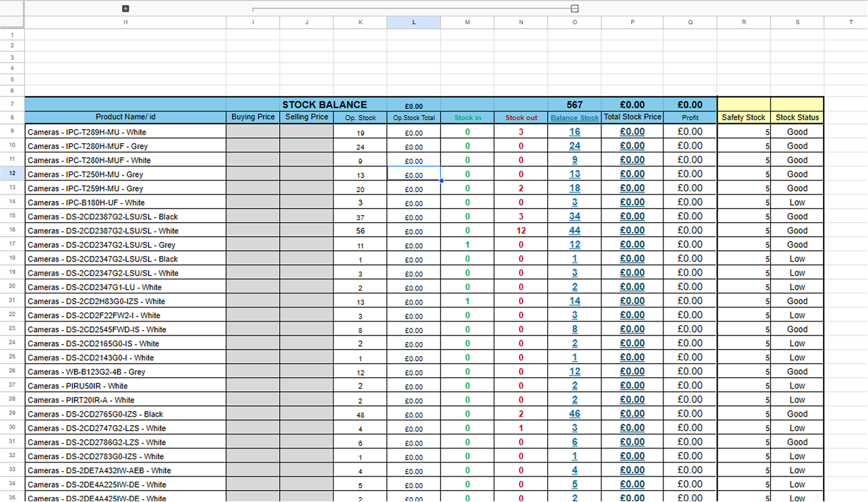Select the total balance 567 cell

click(x=574, y=104)
